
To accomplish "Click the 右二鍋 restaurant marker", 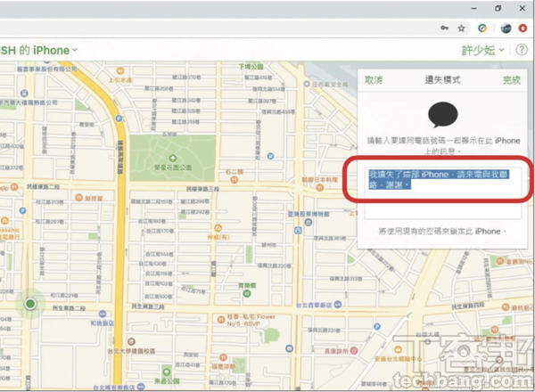I will (234, 180).
